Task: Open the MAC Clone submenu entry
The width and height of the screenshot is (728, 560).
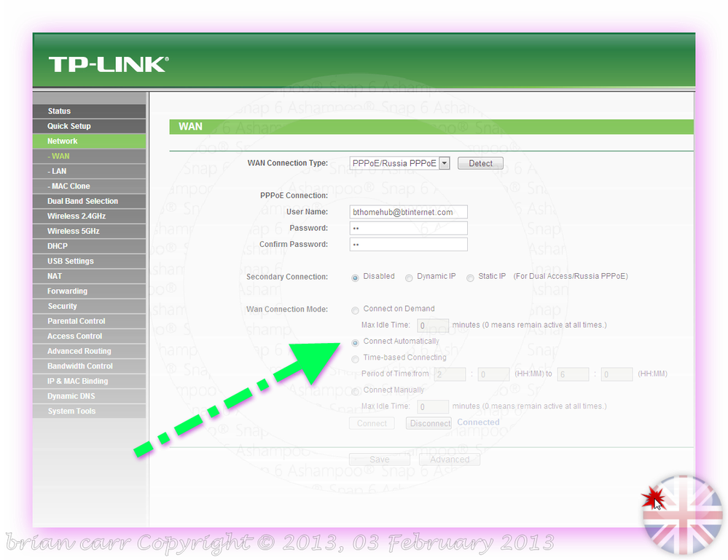Action: 89,186
